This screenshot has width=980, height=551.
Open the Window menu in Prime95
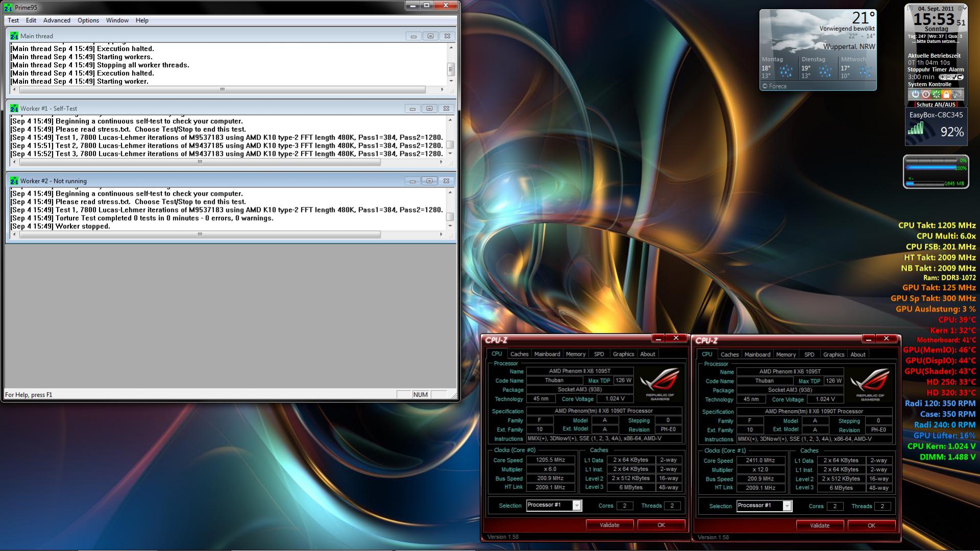117,20
